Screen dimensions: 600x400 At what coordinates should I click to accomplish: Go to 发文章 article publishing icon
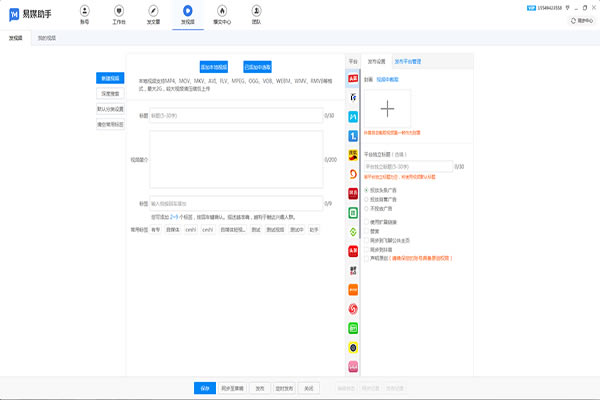click(x=153, y=11)
